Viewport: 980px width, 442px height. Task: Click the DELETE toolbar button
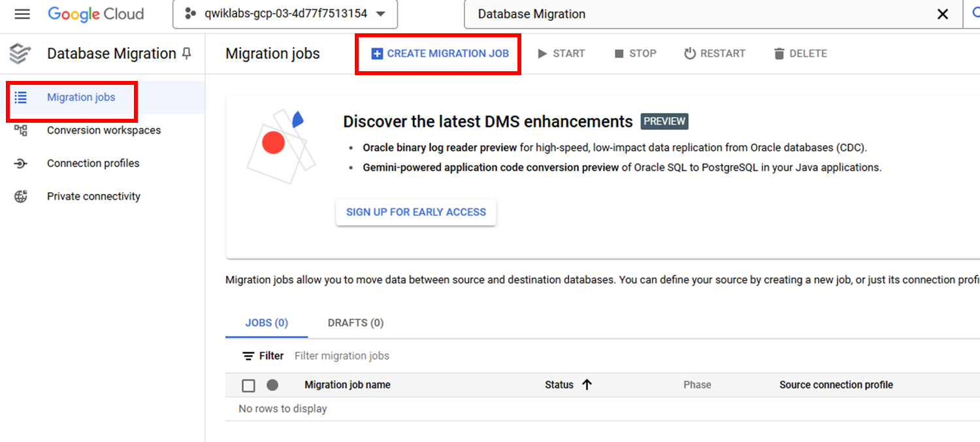tap(800, 54)
